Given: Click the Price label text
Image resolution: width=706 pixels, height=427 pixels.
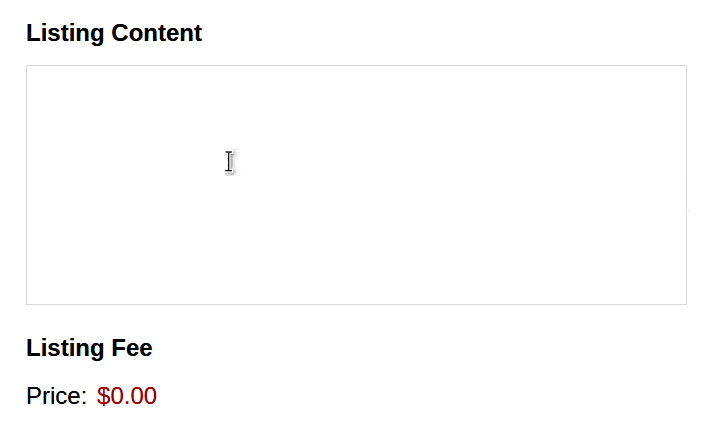Looking at the screenshot, I should pyautogui.click(x=56, y=396).
